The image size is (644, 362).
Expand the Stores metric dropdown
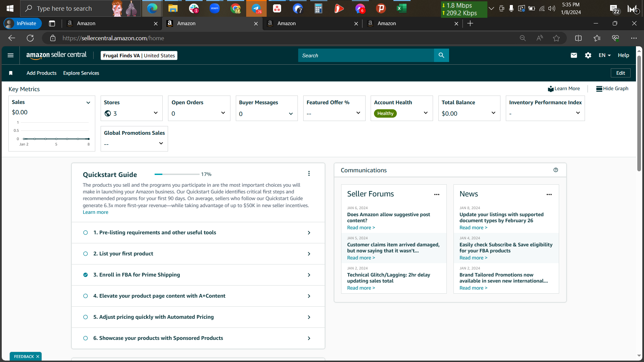(156, 113)
